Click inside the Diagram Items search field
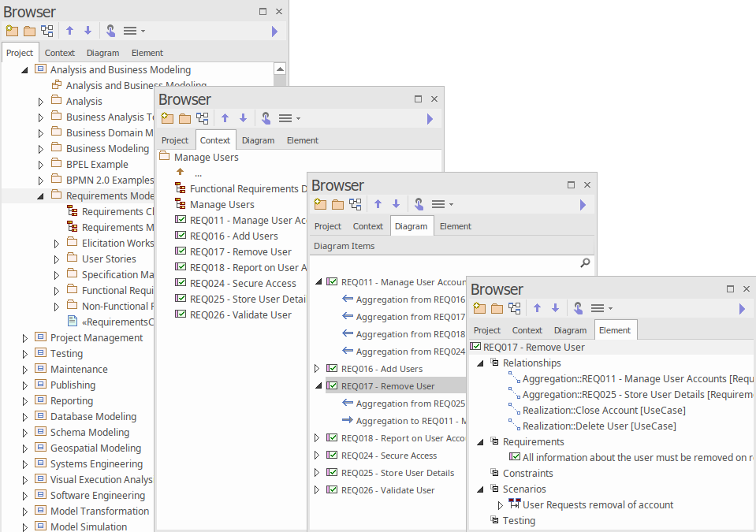The height and width of the screenshot is (532, 756). tap(441, 263)
